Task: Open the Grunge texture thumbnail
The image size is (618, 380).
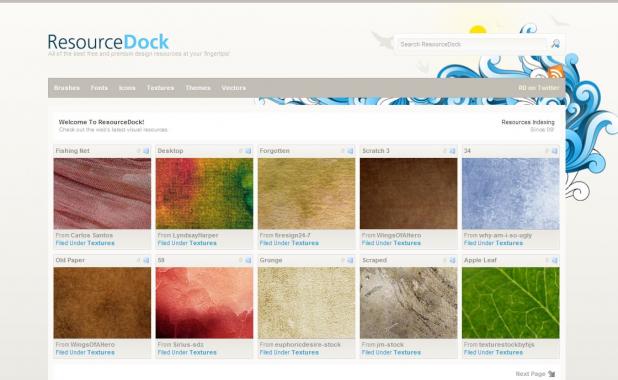Action: [x=306, y=303]
